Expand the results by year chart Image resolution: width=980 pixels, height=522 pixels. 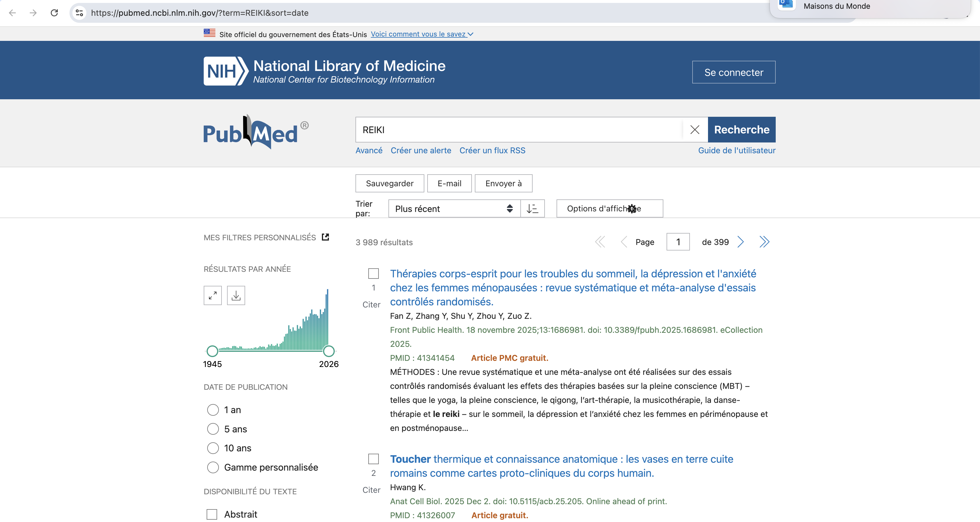pyautogui.click(x=213, y=295)
